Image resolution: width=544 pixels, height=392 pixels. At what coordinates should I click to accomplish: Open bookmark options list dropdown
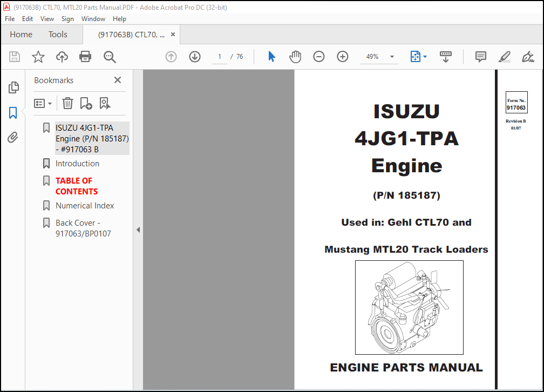tap(43, 104)
